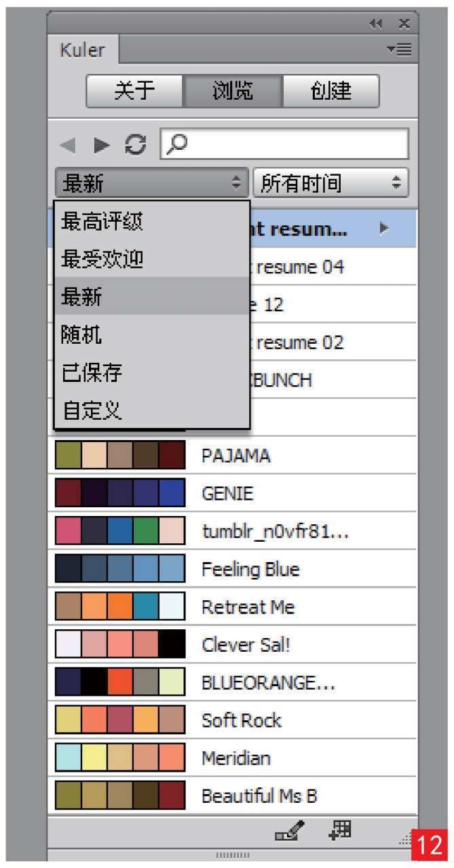Choose 随机 option in the list
The image size is (454, 868).
81,334
